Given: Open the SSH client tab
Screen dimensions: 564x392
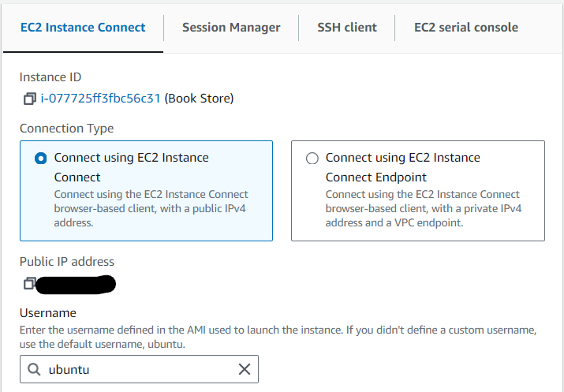Looking at the screenshot, I should tap(347, 28).
